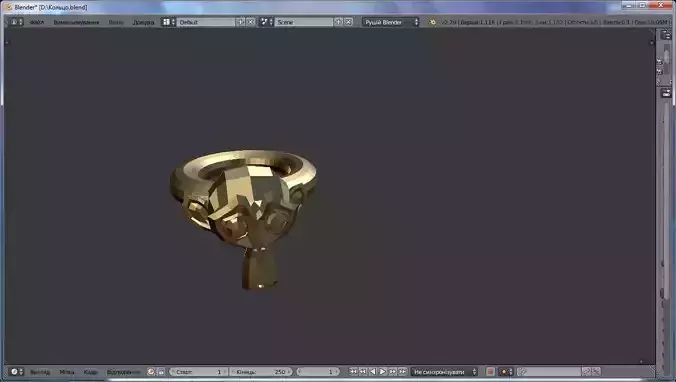This screenshot has height=382, width=676.
Task: Add a new screen layout
Action: tap(241, 22)
